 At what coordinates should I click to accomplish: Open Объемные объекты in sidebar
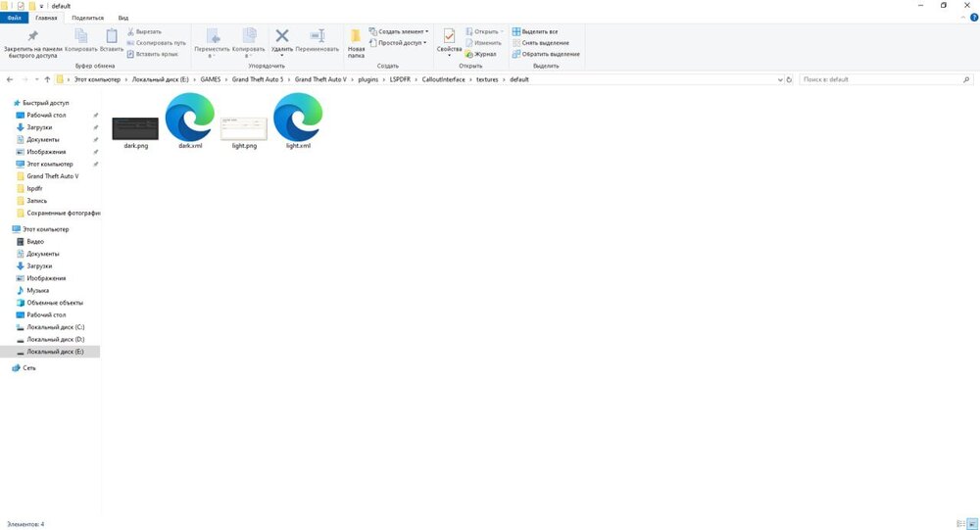(54, 303)
